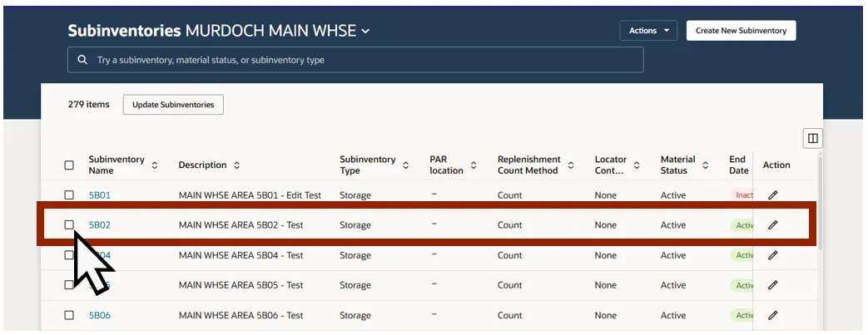
Task: Check the box for subinventory 5B01
Action: (69, 195)
